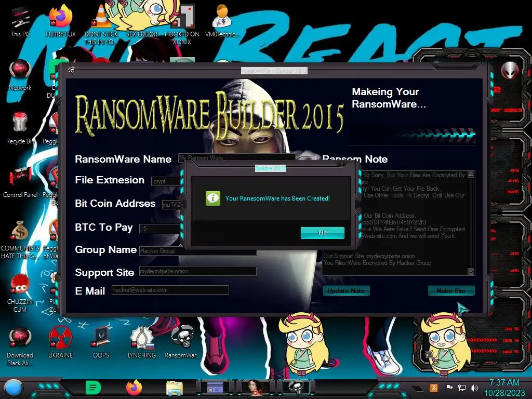Open green notes app in taskbar
Image resolution: width=532 pixels, height=399 pixels.
click(94, 388)
